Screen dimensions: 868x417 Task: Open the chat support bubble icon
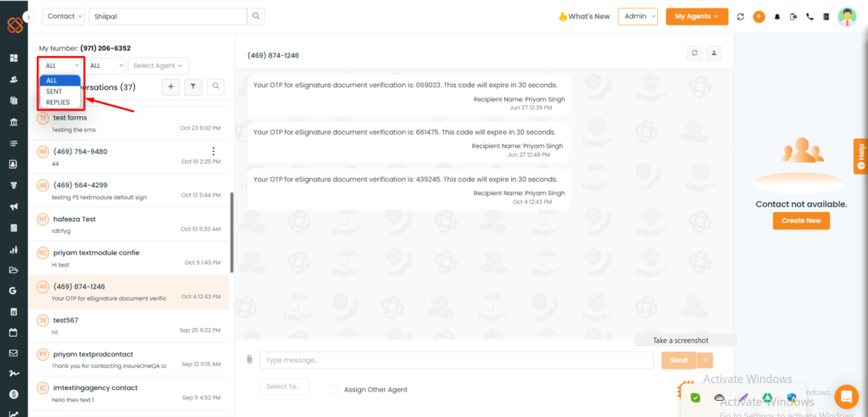pos(846,396)
